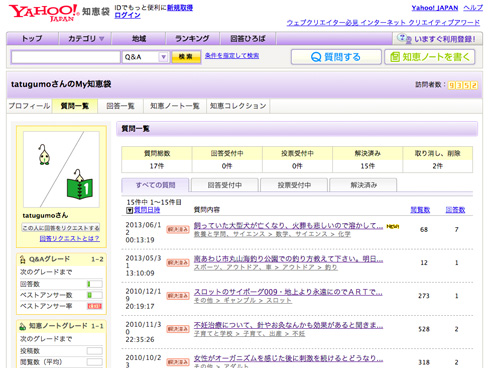Click the red ベストアンサー率 progress bar
Image resolution: width=490 pixels, height=368 pixels.
click(95, 306)
